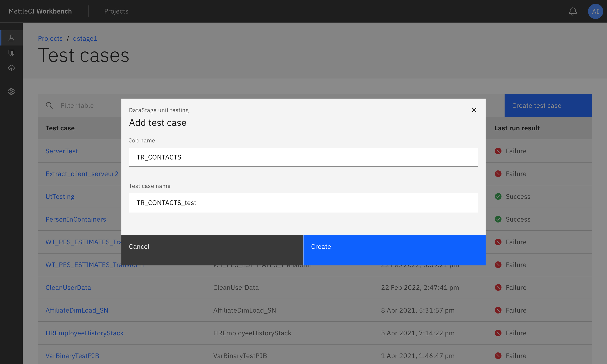The height and width of the screenshot is (364, 607).
Task: Click the Create button to add the test case
Action: pyautogui.click(x=395, y=246)
